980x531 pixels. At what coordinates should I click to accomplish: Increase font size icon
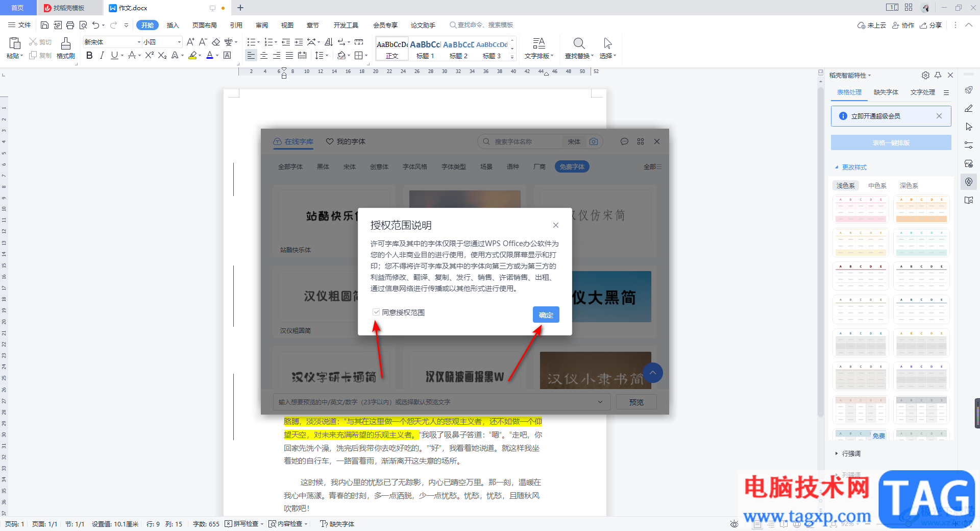point(190,42)
